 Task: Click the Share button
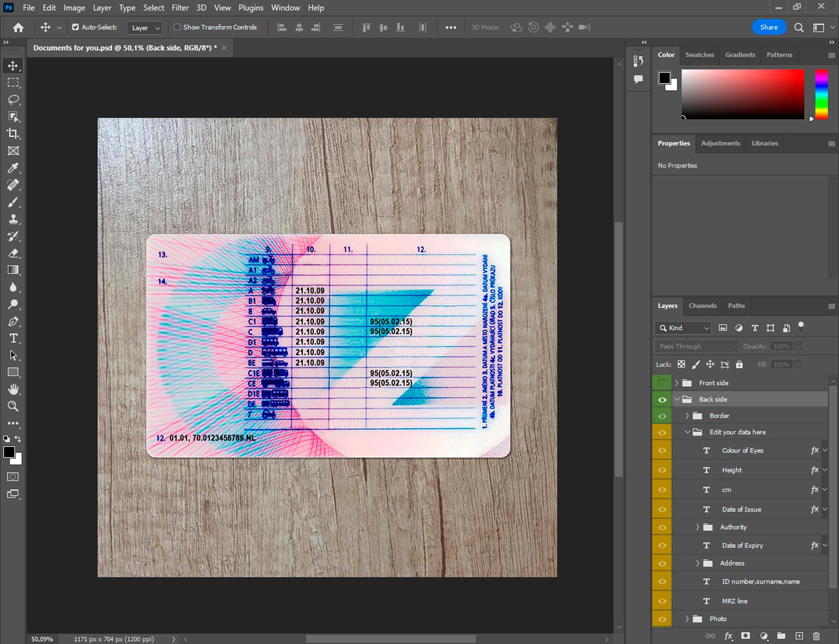coord(769,27)
